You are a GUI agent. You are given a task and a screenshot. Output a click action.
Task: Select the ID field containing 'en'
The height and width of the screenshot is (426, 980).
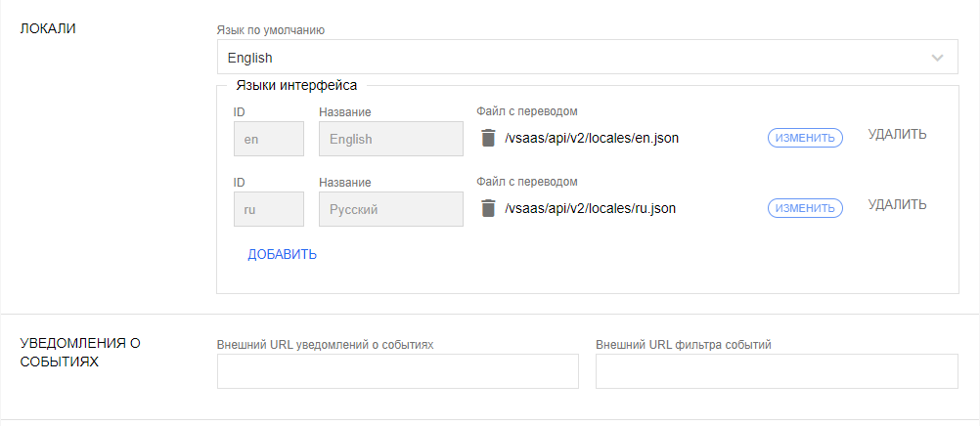tap(268, 139)
